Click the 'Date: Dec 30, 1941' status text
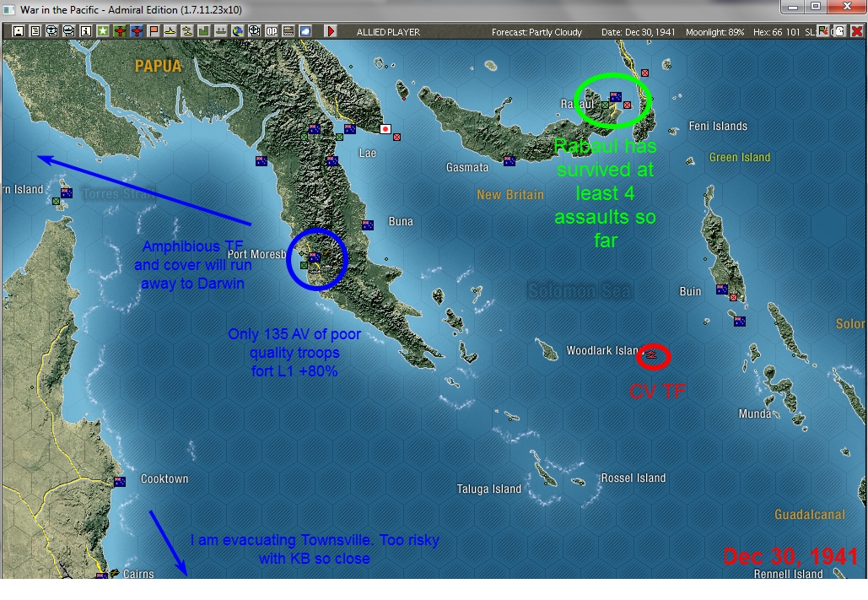Viewport: 868px width, 600px height. [x=639, y=32]
